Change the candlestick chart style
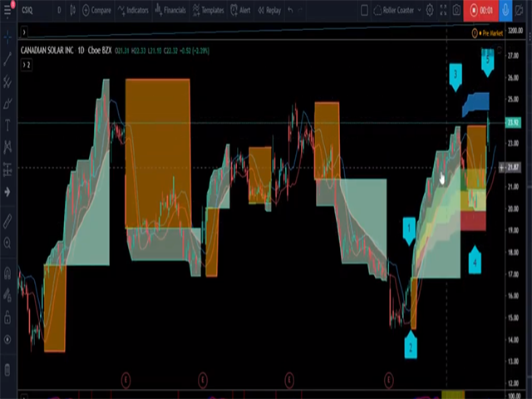The height and width of the screenshot is (399, 532). pos(72,10)
